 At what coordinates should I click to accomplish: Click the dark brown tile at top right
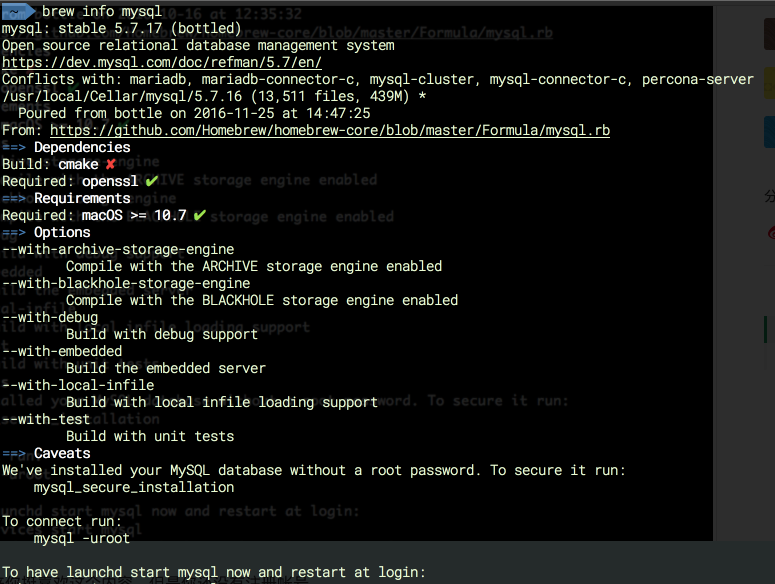click(769, 34)
